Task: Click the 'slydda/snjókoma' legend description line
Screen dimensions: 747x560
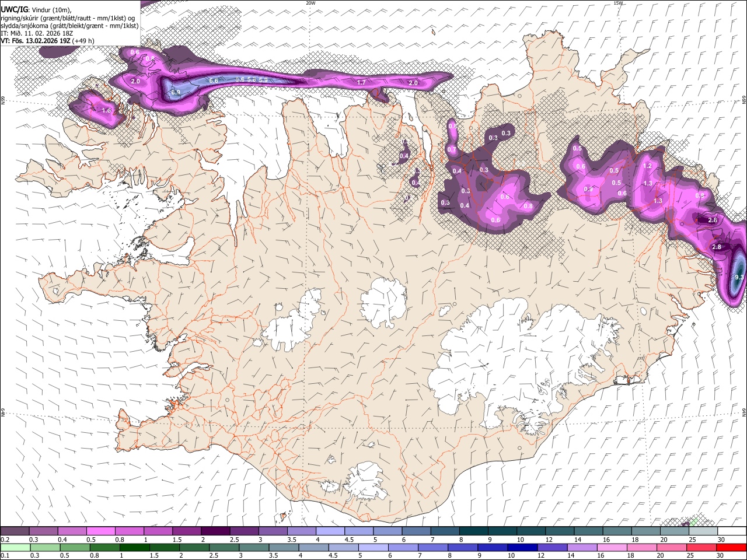Action: pyautogui.click(x=69, y=25)
